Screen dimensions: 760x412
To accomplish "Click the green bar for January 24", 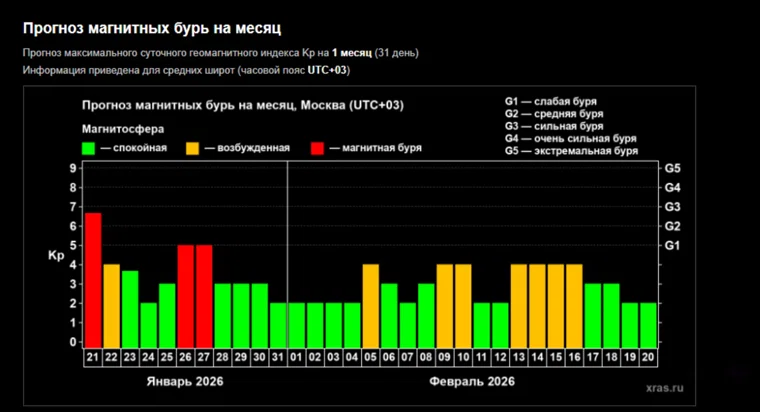I will click(x=148, y=323).
